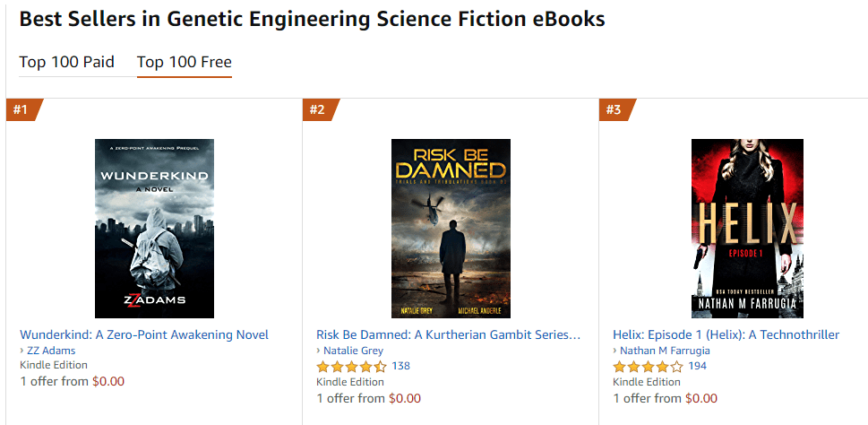The width and height of the screenshot is (868, 425).
Task: Open Risk Be Damned cover image
Action: [451, 229]
